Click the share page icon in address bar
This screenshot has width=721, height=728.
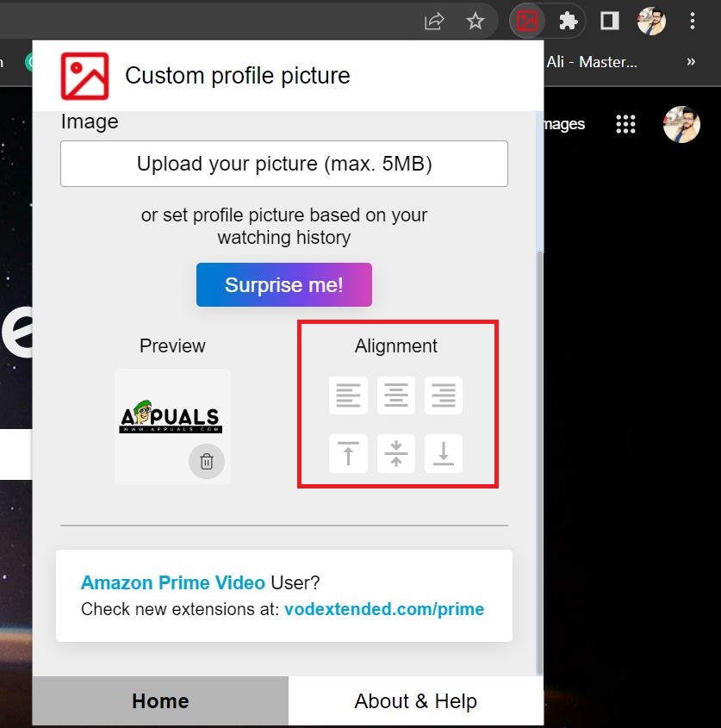point(434,22)
